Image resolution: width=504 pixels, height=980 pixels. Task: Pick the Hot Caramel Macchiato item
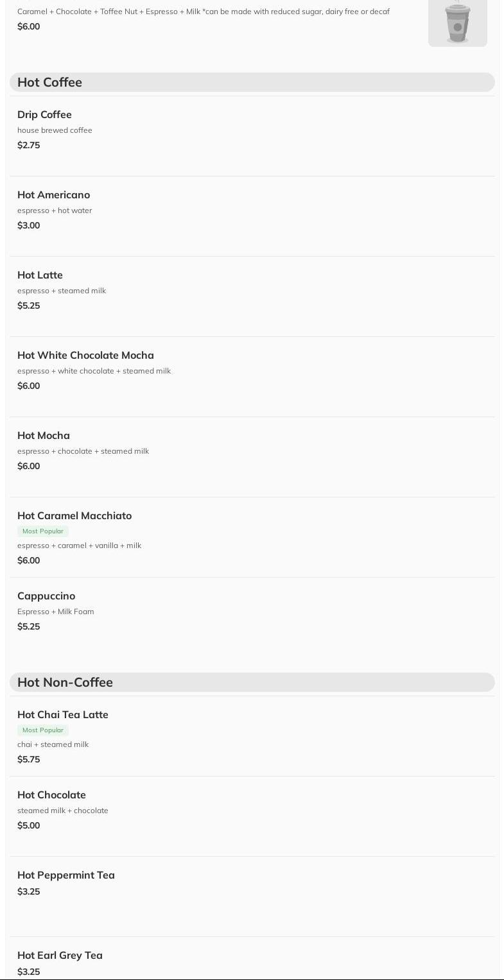point(74,516)
